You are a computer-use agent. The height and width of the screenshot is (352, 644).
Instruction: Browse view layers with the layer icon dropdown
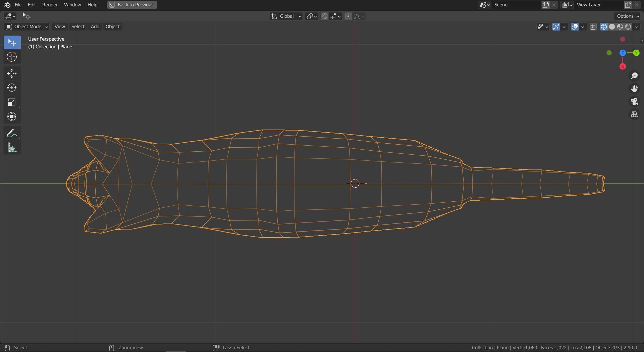(x=568, y=5)
